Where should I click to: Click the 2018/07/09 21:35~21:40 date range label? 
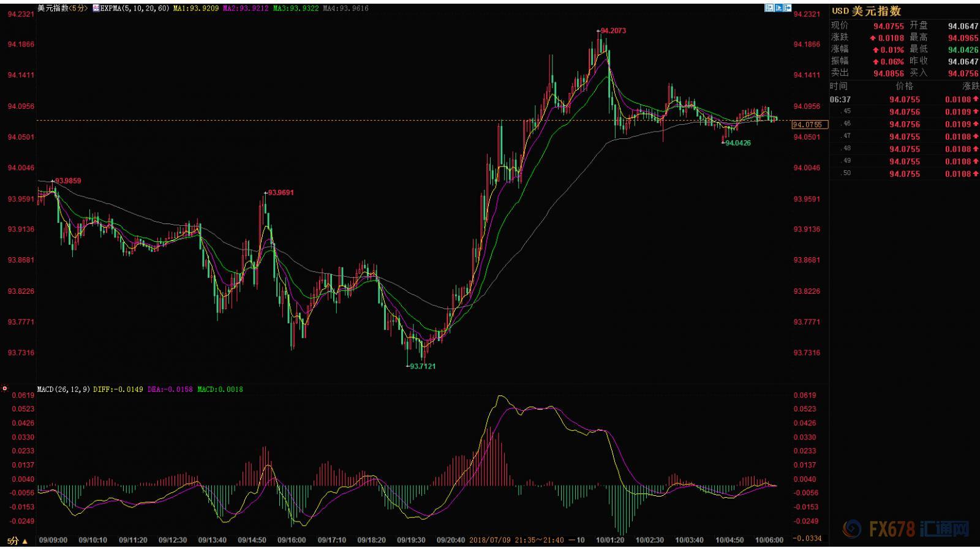(x=516, y=541)
